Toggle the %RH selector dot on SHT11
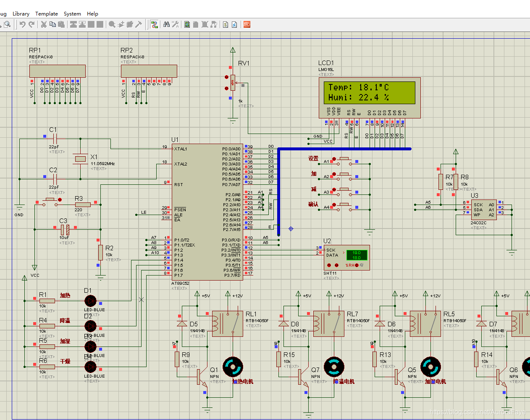 pyautogui.click(x=357, y=265)
